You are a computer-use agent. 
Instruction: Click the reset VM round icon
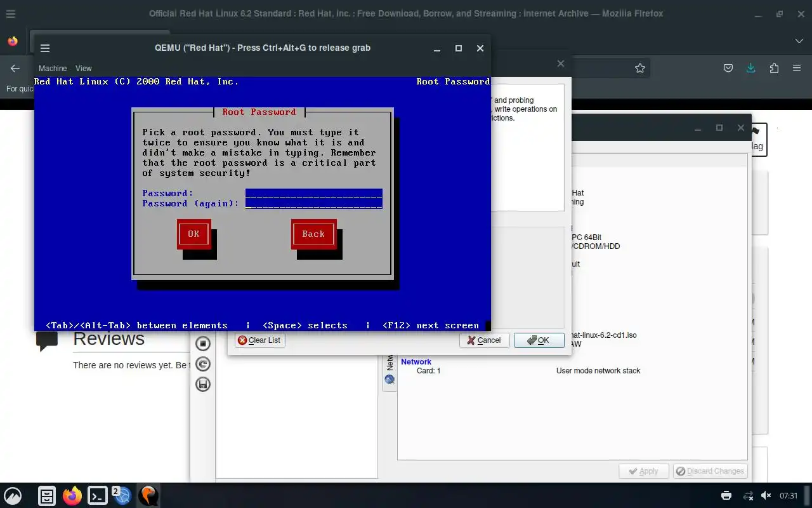click(x=202, y=364)
